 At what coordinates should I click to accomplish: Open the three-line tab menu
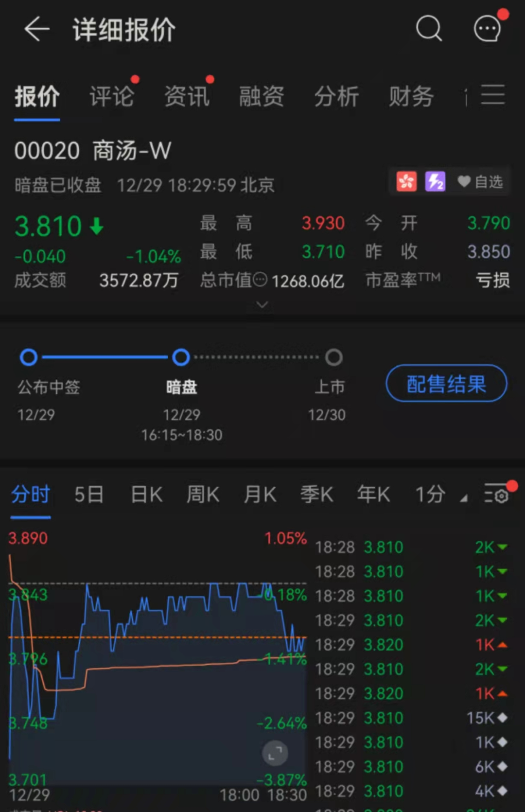(x=493, y=94)
